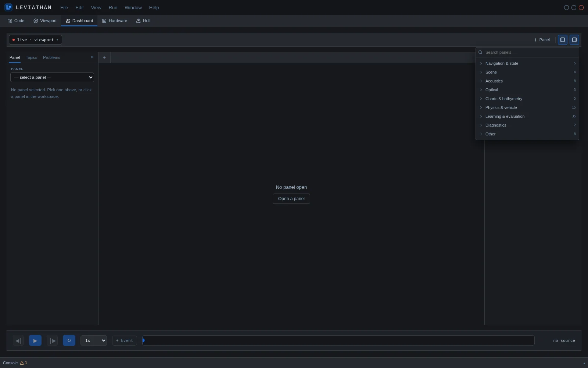The image size is (588, 368).
Task: Open the Viewport tab
Action: (45, 21)
